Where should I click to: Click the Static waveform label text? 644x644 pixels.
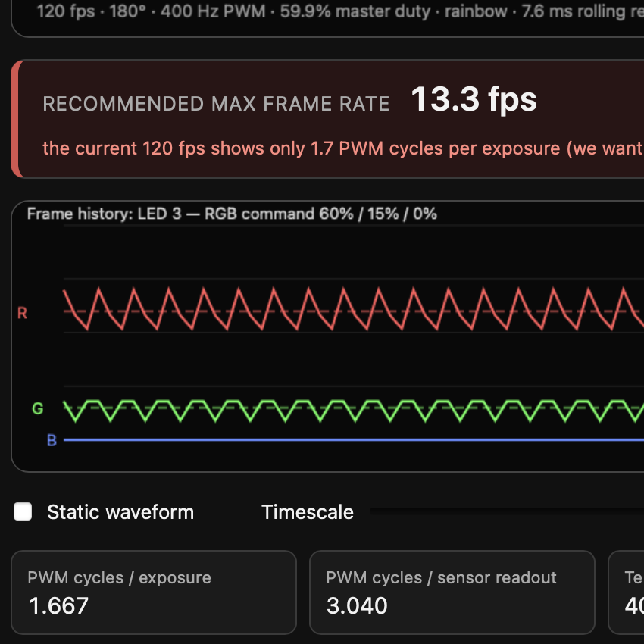(120, 512)
